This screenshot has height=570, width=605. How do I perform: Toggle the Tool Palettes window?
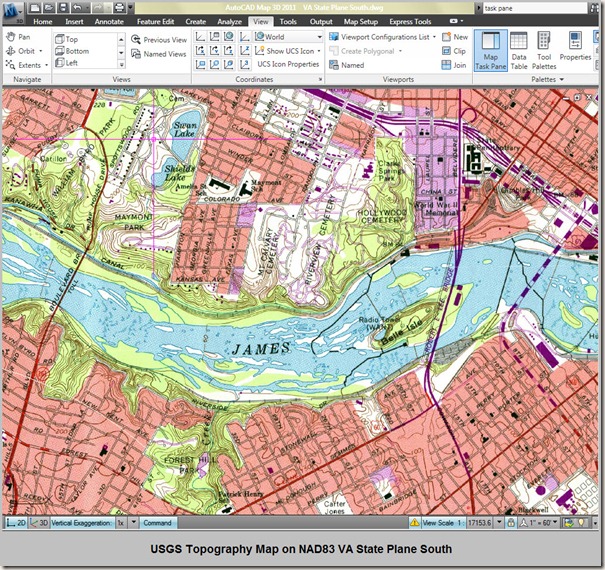pyautogui.click(x=544, y=51)
